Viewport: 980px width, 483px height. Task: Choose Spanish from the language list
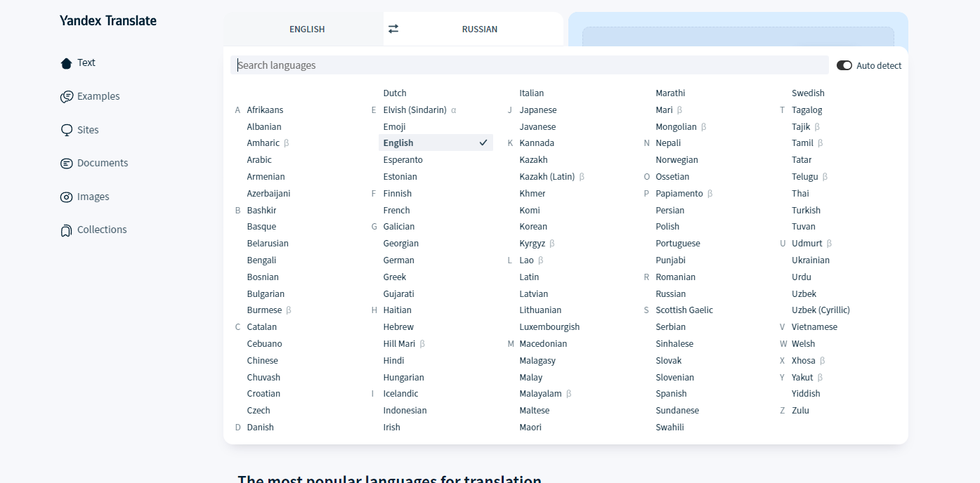(x=671, y=394)
